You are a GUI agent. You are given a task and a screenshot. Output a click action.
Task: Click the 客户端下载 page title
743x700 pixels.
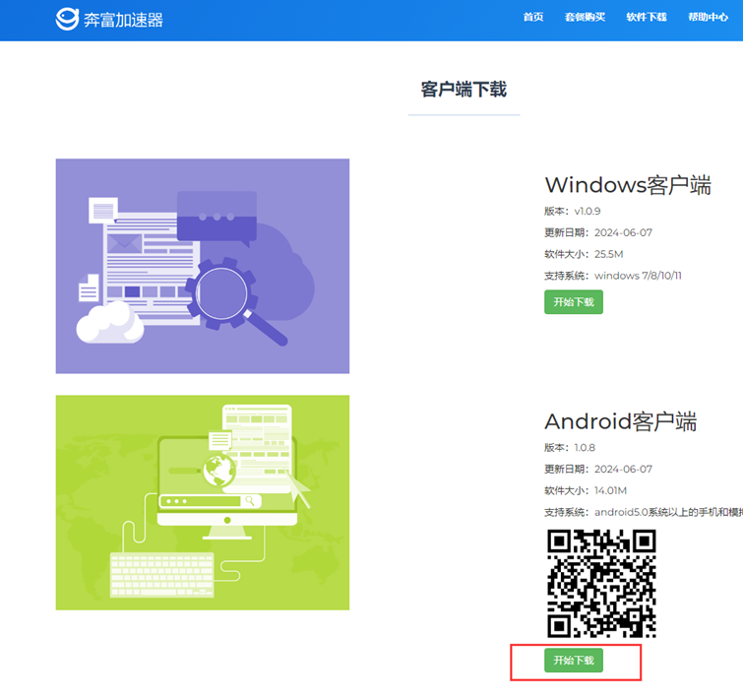(464, 89)
